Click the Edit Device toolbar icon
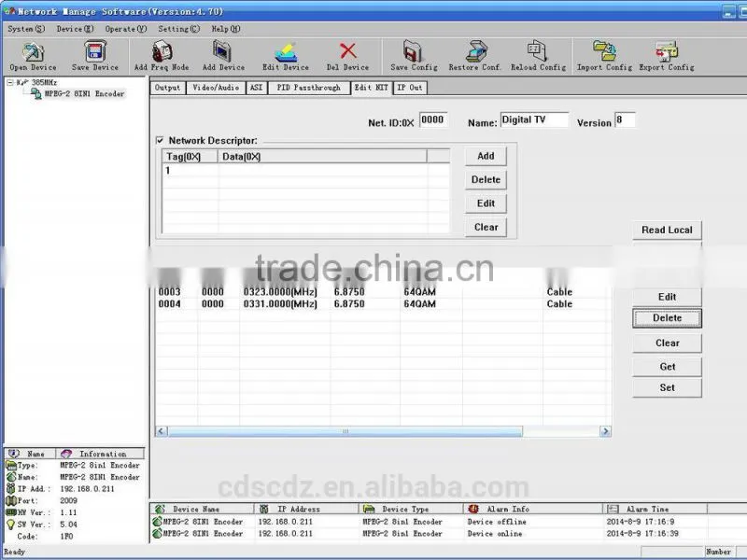The height and width of the screenshot is (560, 747). [286, 51]
